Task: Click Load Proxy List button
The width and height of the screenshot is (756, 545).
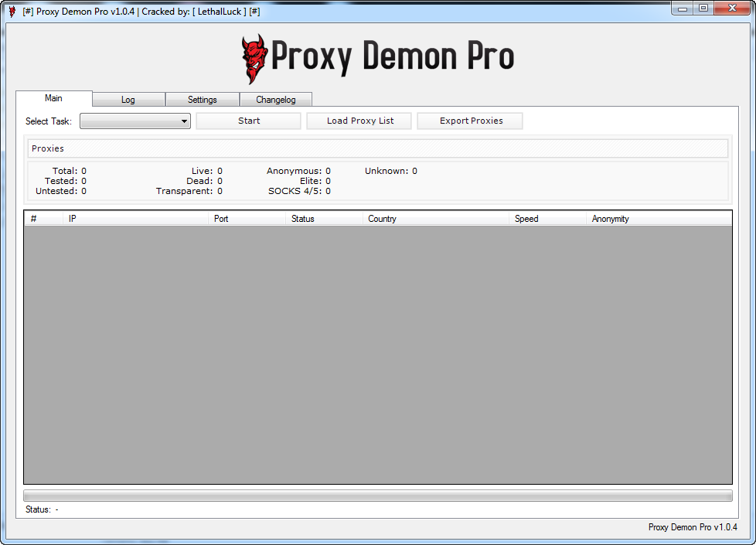Action: (x=359, y=121)
